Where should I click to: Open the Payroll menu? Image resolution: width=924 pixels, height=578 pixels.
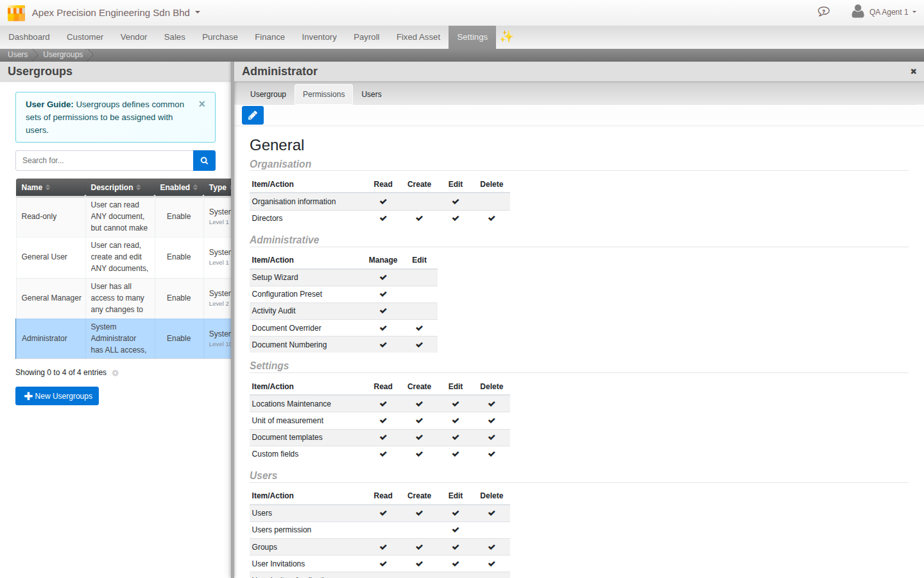click(x=366, y=37)
